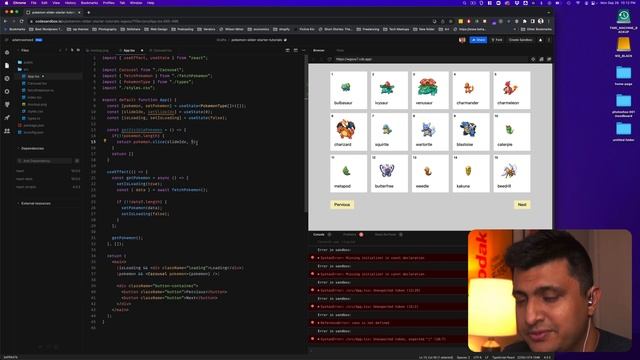This screenshot has width=640, height=360.
Task: Open the more options icon after the bell
Action: pos(549,40)
